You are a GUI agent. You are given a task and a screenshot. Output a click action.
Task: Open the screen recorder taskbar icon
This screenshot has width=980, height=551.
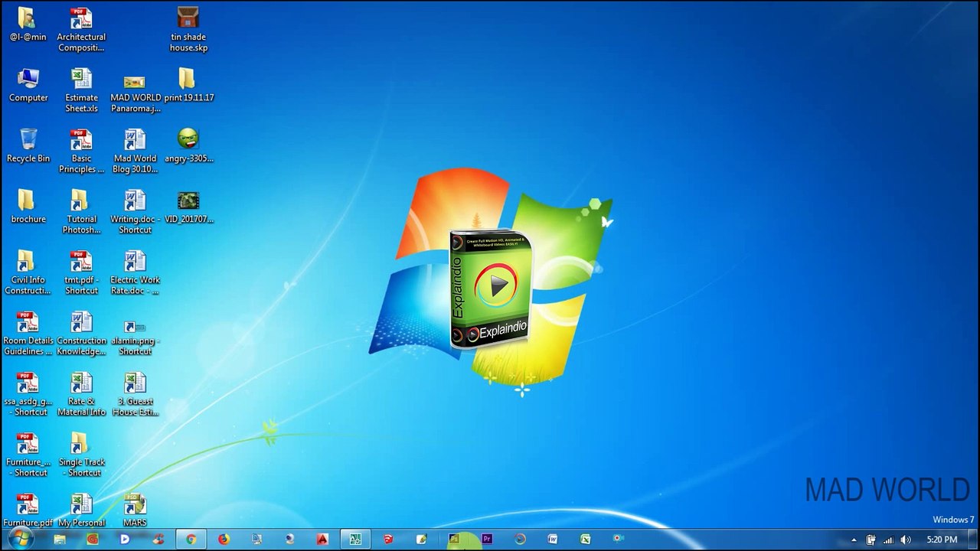619,539
